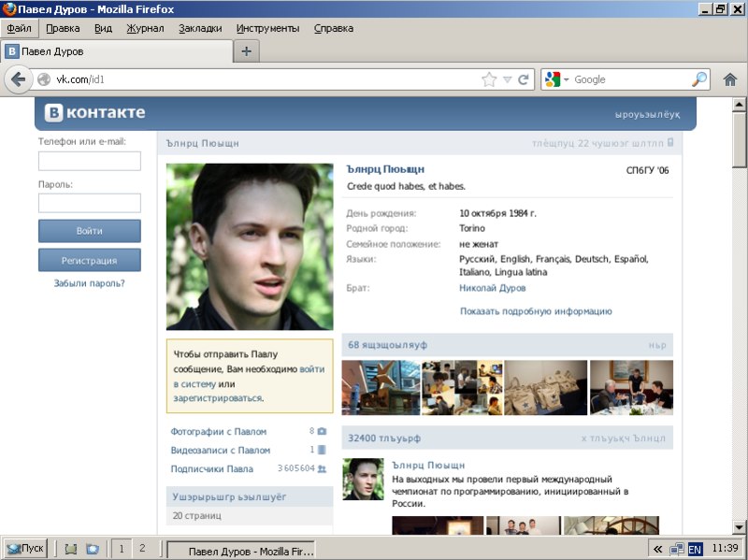Expand hidden tray icons with chevron
Viewport: 748px width, 560px height.
(x=657, y=549)
